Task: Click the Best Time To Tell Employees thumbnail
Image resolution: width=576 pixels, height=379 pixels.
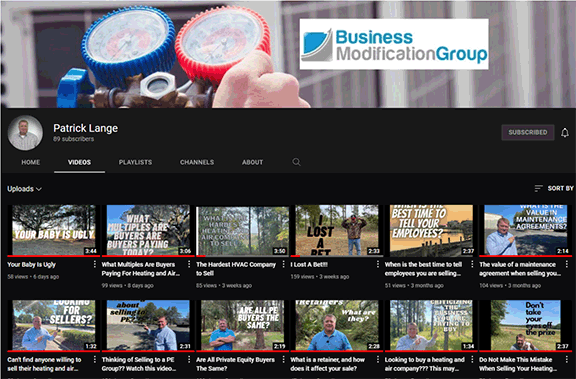Action: [x=431, y=230]
